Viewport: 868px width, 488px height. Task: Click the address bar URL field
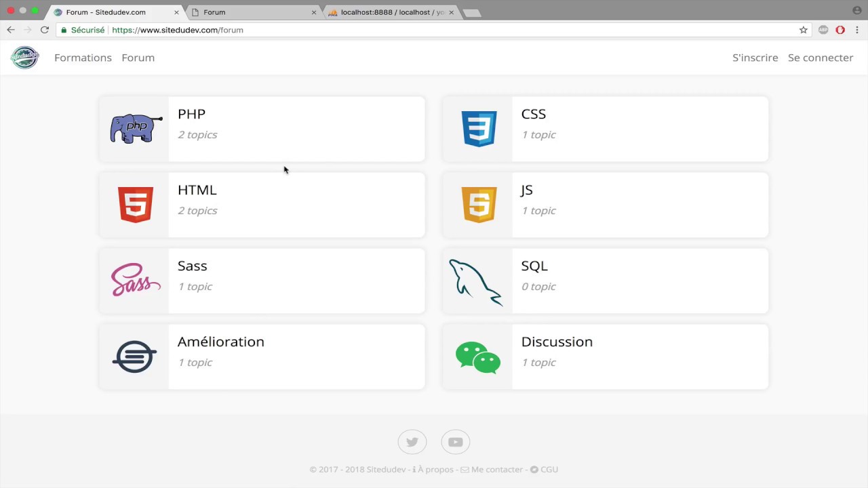tap(407, 30)
